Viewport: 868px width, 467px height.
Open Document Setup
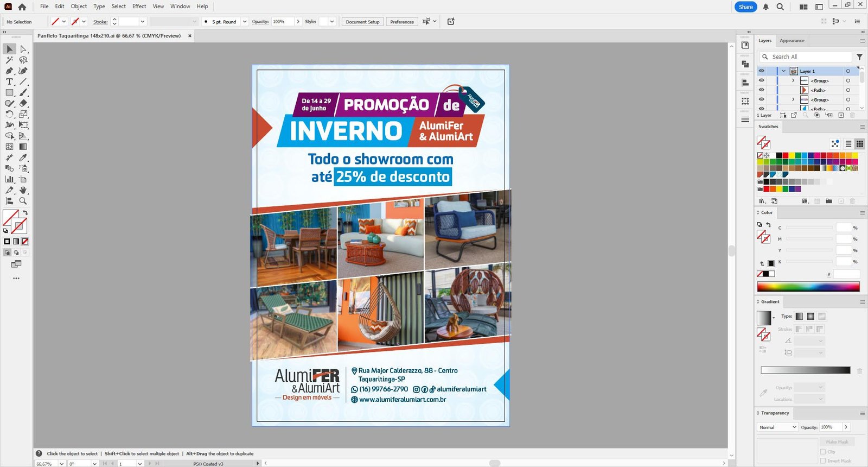(363, 22)
